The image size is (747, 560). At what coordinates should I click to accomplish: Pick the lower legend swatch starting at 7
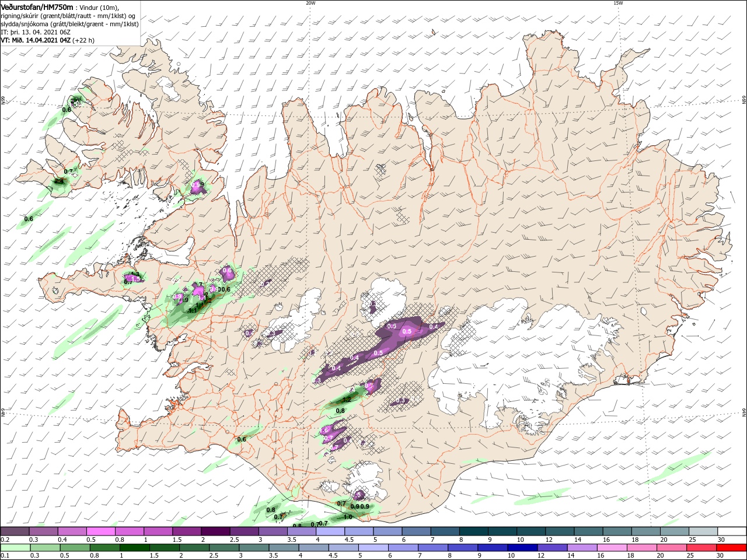coord(432,548)
